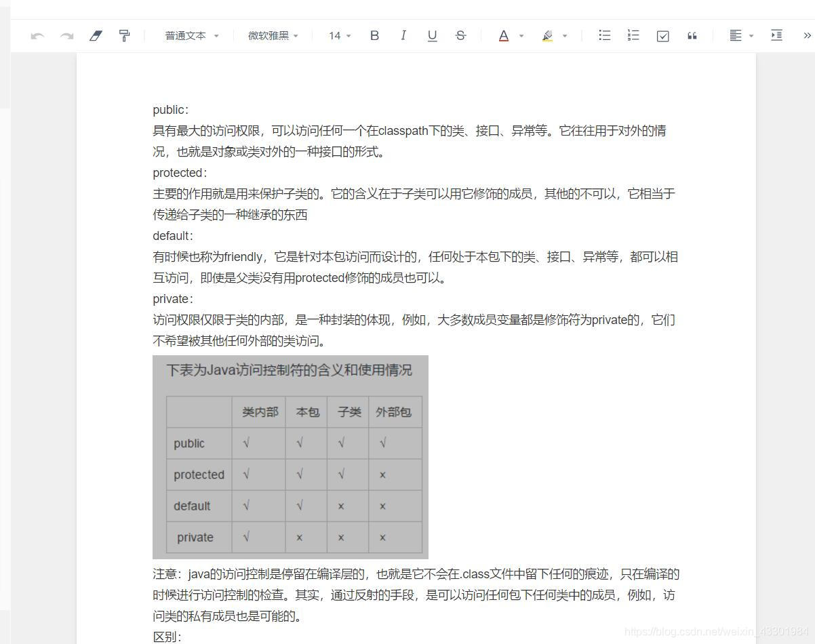The height and width of the screenshot is (644, 815).
Task: Click the paragraph starting with '有时候也称为friendly'
Action: tap(415, 267)
